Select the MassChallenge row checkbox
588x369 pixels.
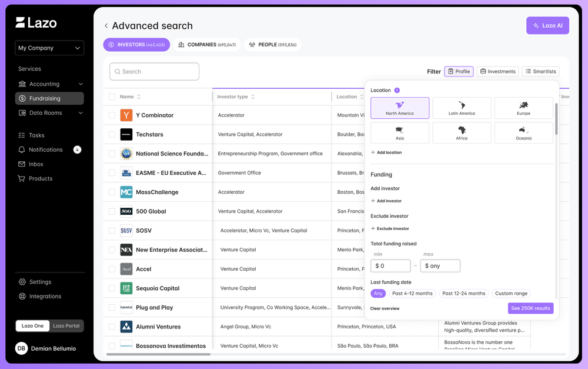pos(112,192)
